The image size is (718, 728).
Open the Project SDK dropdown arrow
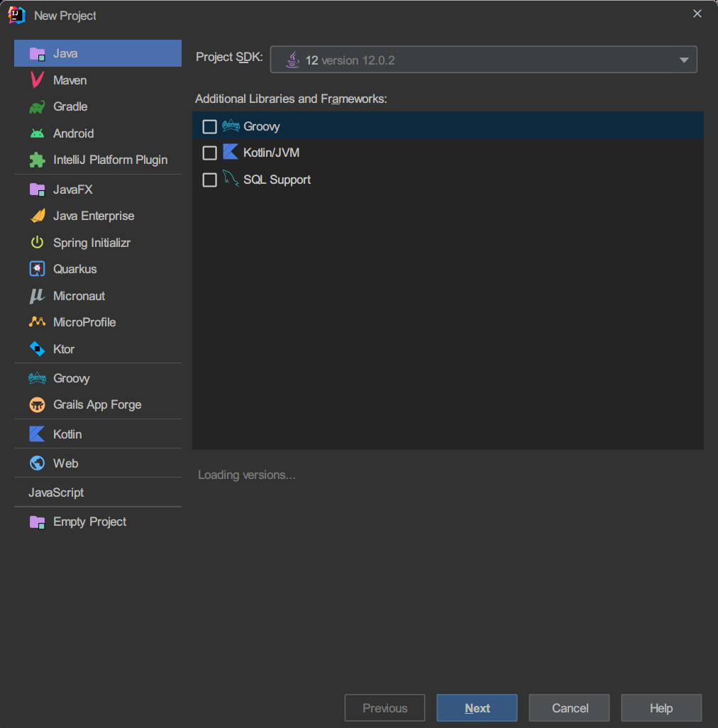684,60
